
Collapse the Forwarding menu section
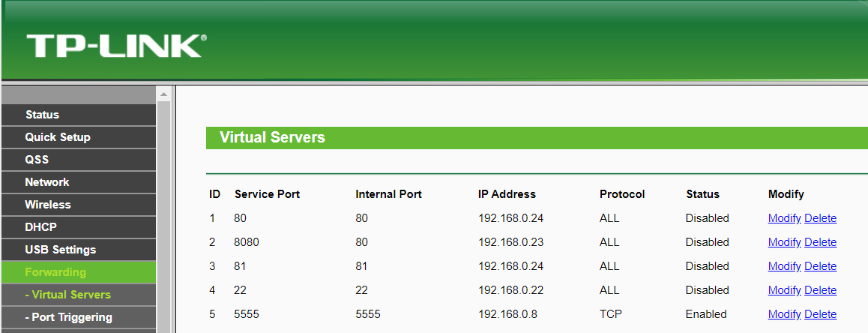point(55,272)
